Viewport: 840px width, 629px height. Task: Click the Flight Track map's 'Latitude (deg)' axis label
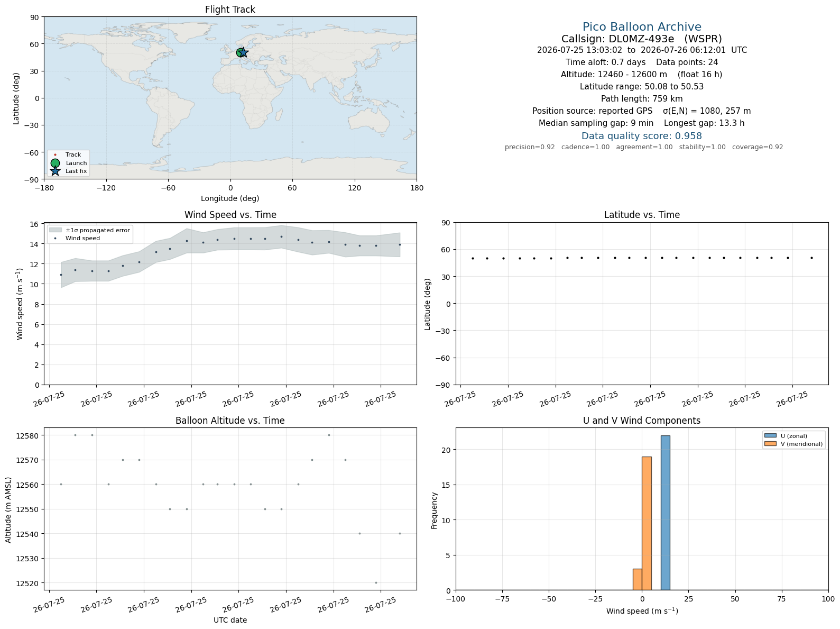tap(16, 98)
